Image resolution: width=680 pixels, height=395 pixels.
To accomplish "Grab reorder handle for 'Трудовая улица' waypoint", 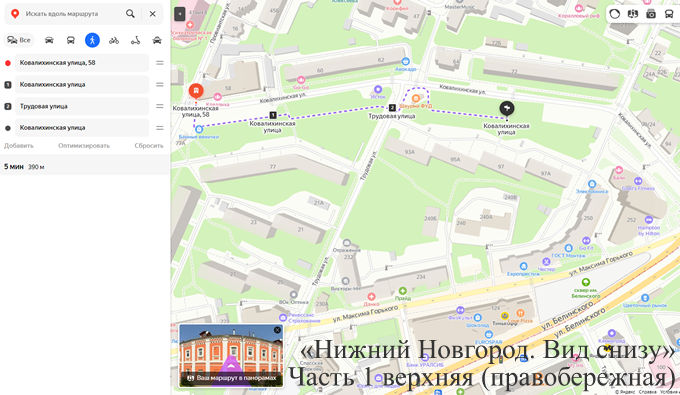I will click(x=160, y=106).
